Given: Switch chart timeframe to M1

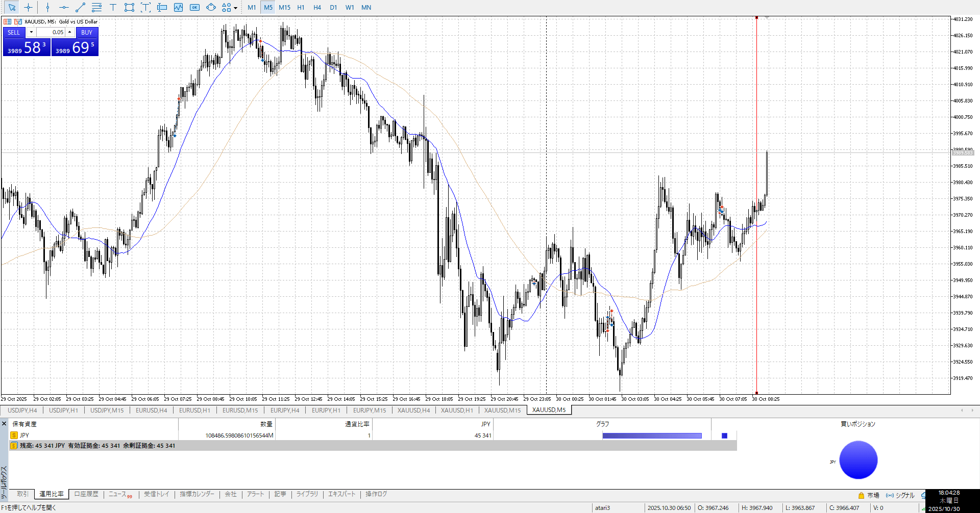Looking at the screenshot, I should pyautogui.click(x=252, y=7).
